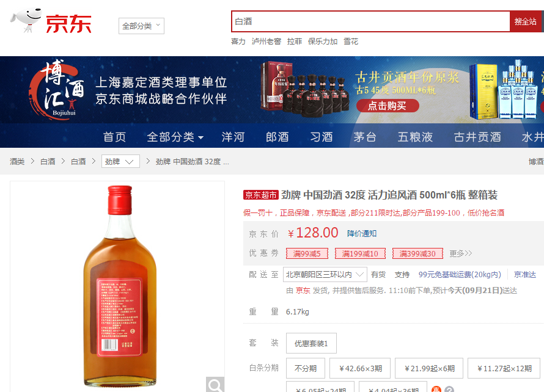Claim the 满199减10 coupon
Image resolution: width=544 pixels, height=392 pixels.
[360, 254]
